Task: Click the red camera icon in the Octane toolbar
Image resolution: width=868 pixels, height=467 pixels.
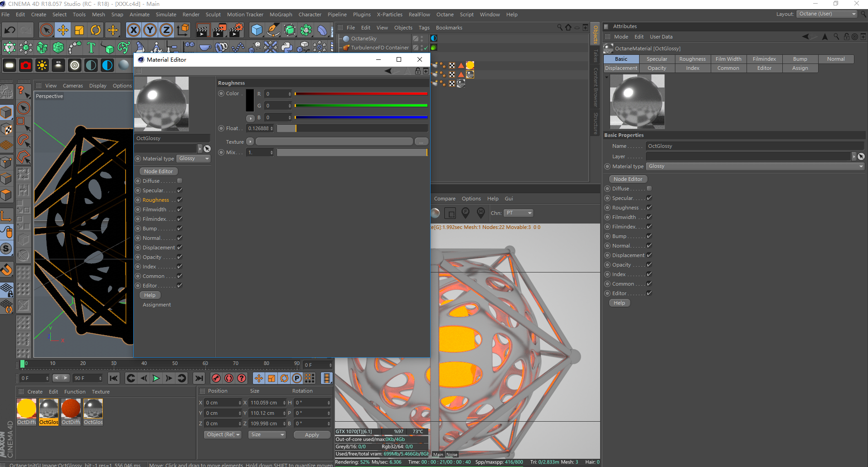Action: (x=26, y=65)
